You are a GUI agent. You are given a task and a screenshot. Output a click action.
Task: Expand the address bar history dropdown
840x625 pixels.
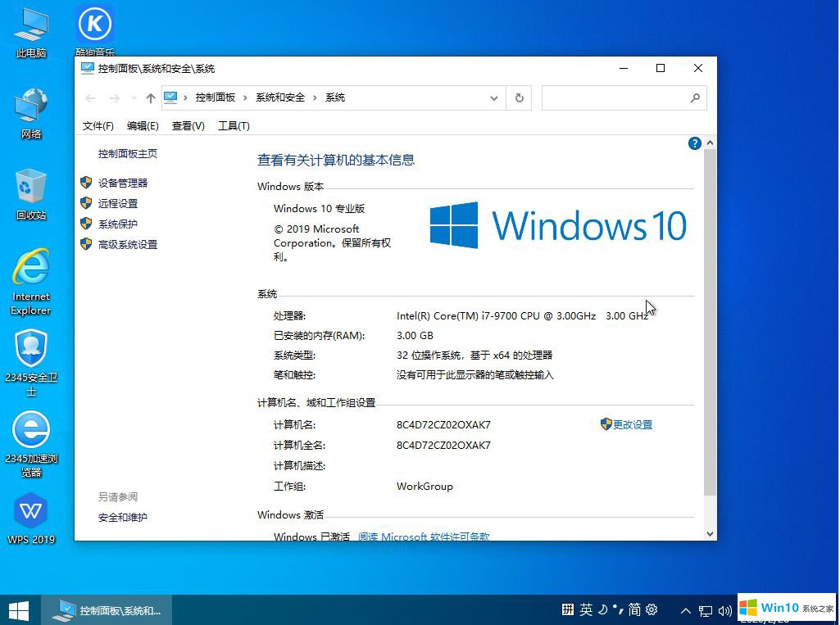point(494,98)
